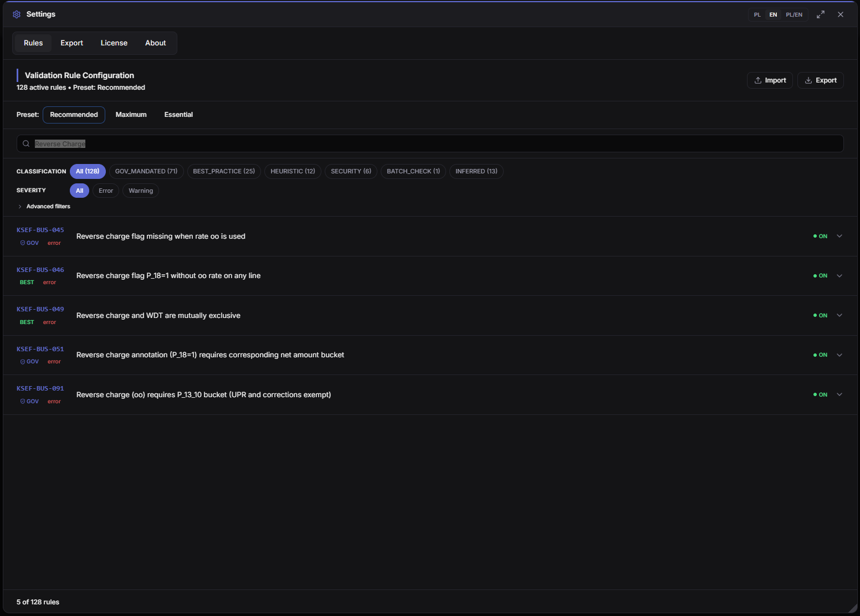This screenshot has width=860, height=616.
Task: Open the About tab
Action: (156, 43)
